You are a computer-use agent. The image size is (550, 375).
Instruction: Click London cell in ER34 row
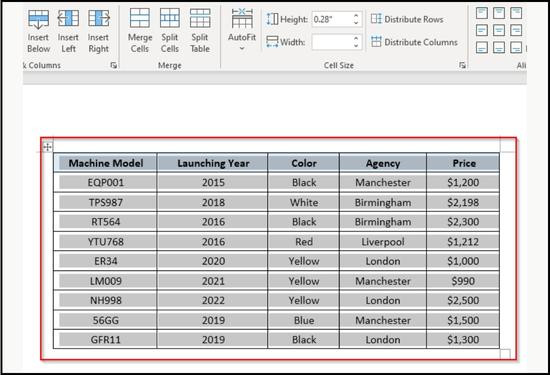[x=383, y=261]
